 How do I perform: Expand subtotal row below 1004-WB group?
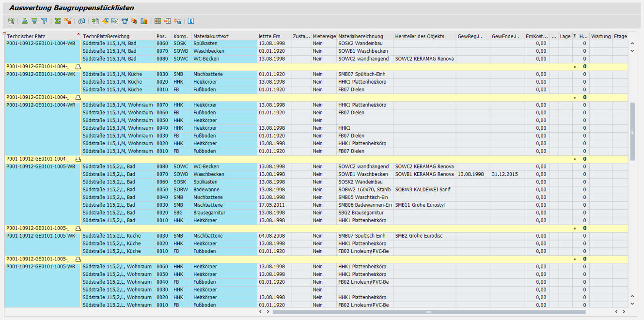point(78,67)
